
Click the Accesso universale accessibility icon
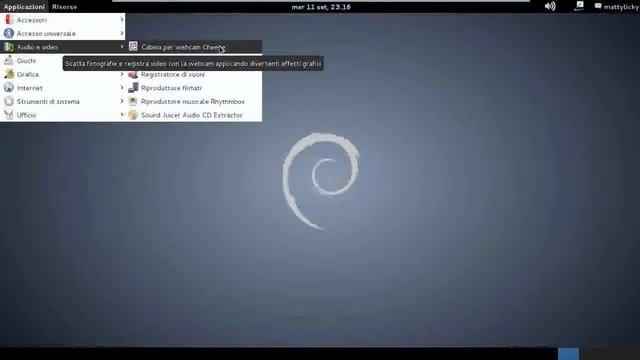(x=9, y=33)
